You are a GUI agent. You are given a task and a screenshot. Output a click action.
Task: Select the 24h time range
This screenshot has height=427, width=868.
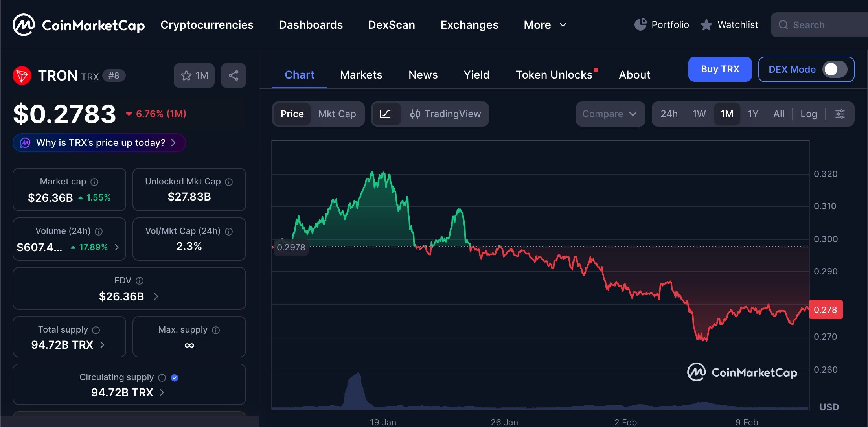pos(669,114)
